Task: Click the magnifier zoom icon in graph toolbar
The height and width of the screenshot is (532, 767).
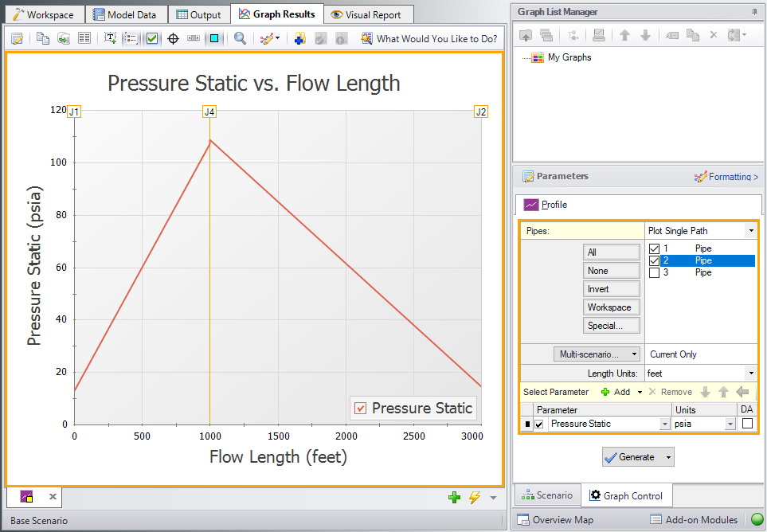Action: click(240, 38)
